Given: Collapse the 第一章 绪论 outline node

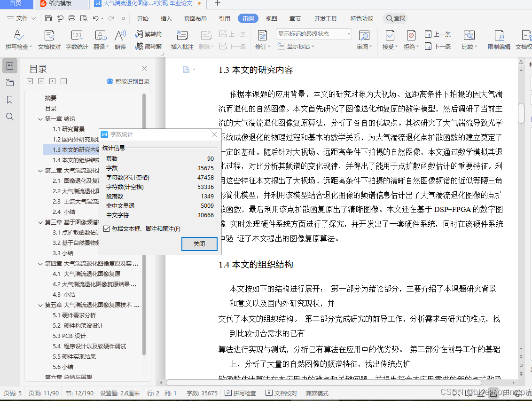Looking at the screenshot, I should [x=40, y=118].
